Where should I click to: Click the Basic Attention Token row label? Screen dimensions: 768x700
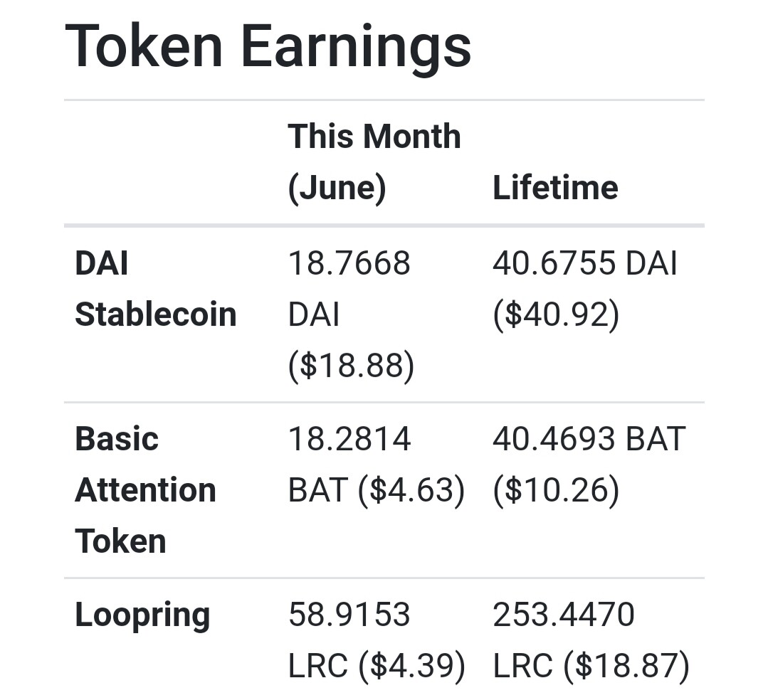tap(145, 490)
